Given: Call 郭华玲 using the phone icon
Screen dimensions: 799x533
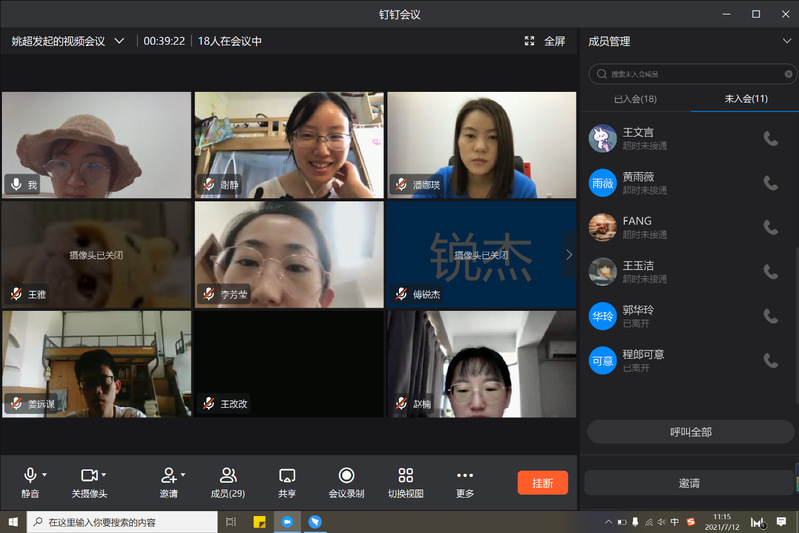Looking at the screenshot, I should (x=770, y=316).
